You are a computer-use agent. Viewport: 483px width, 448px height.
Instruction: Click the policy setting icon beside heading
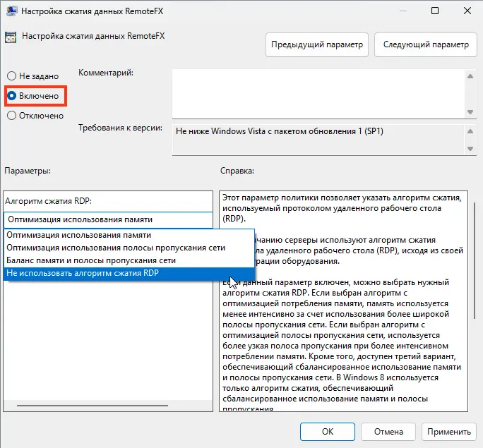pos(11,37)
